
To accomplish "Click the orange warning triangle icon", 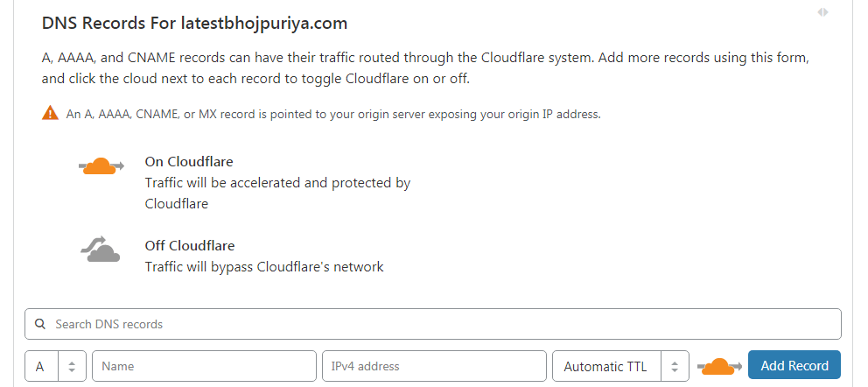I will [x=50, y=113].
